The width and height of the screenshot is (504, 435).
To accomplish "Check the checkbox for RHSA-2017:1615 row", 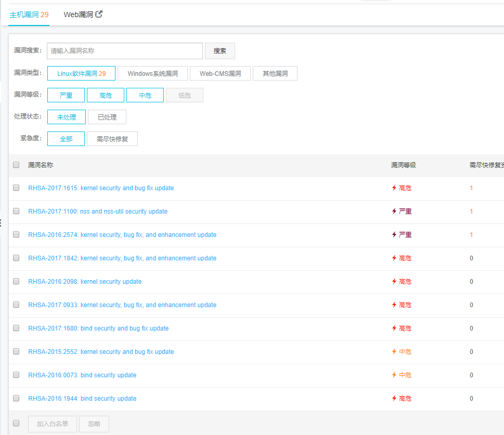I will click(x=16, y=188).
